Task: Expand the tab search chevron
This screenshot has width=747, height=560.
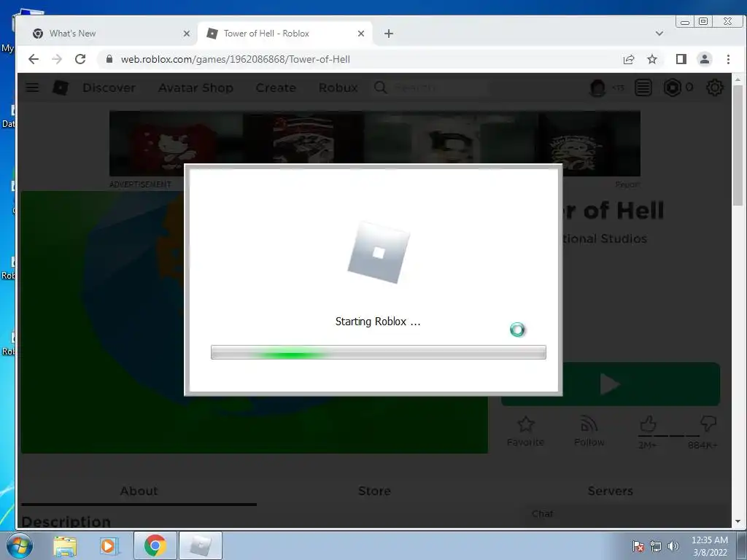Action: 659,34
